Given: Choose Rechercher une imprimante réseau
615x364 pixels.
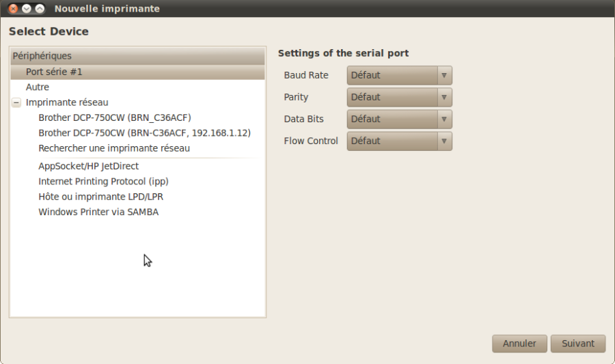Looking at the screenshot, I should (x=114, y=148).
